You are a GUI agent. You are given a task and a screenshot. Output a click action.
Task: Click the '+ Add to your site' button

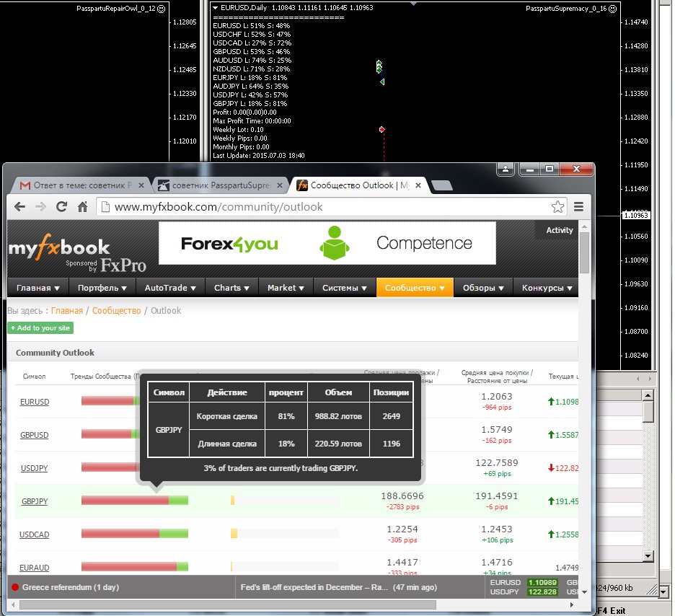[40, 328]
